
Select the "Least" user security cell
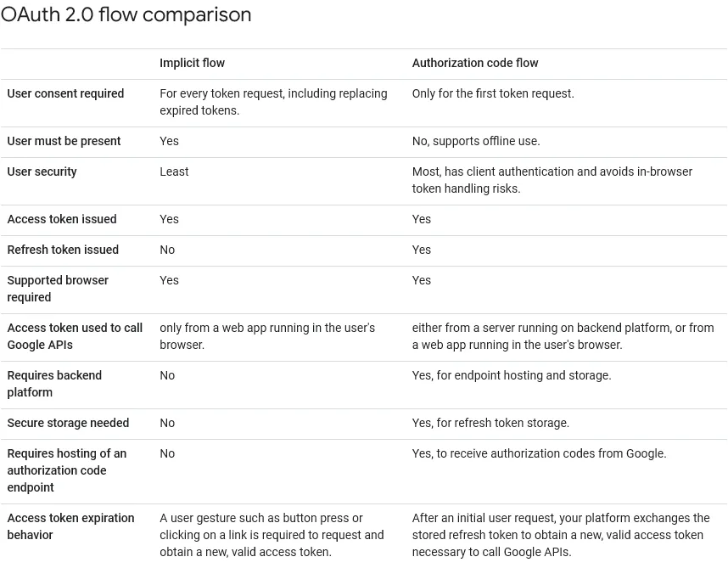point(174,172)
